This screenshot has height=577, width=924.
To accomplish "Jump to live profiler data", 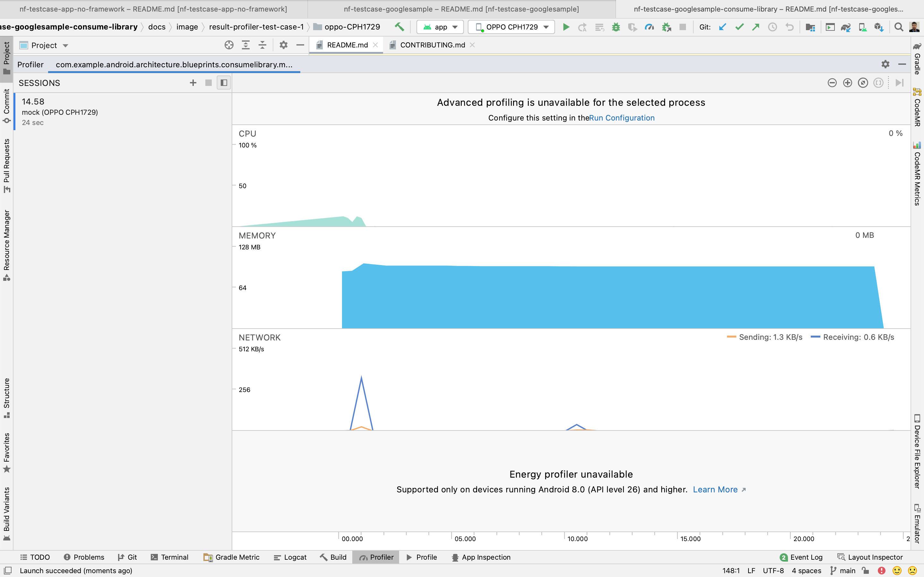I will coord(899,83).
